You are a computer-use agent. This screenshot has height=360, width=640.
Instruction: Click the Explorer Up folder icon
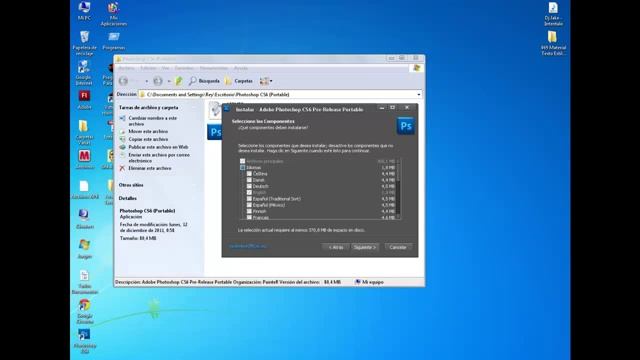(x=179, y=81)
